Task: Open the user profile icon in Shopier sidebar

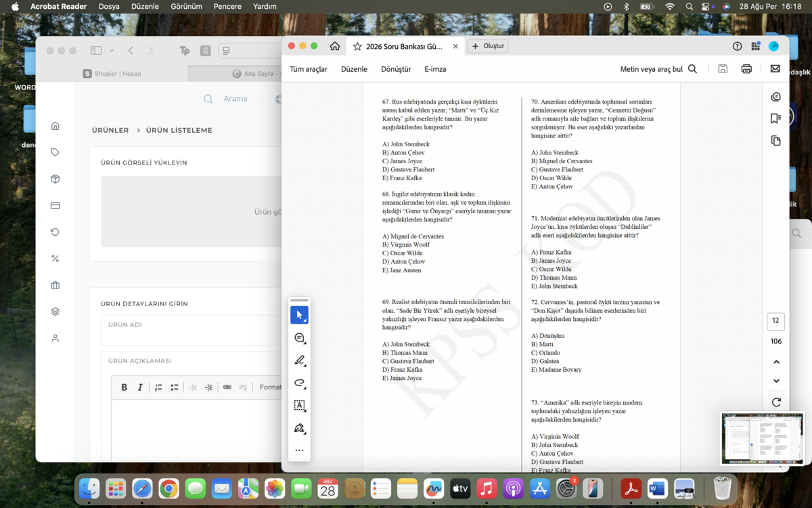Action: (55, 338)
